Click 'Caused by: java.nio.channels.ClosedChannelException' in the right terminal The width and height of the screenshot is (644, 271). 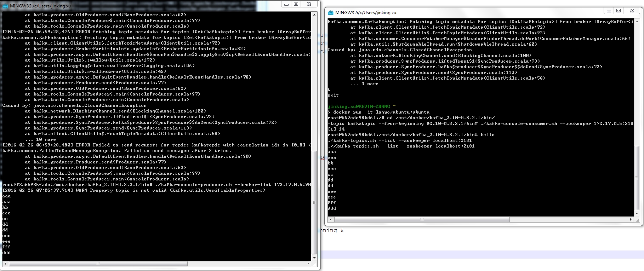point(400,50)
